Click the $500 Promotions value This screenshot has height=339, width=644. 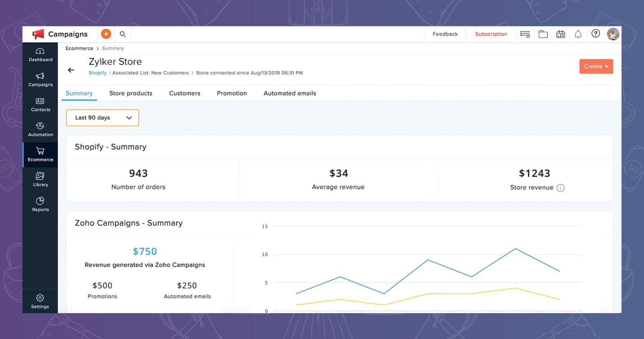102,285
